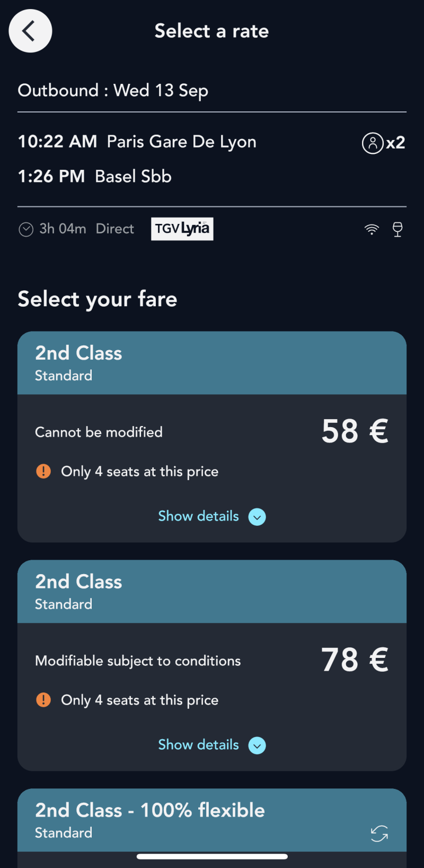Select the 78 € modifiable fare
Image resolution: width=424 pixels, height=868 pixels.
[212, 665]
